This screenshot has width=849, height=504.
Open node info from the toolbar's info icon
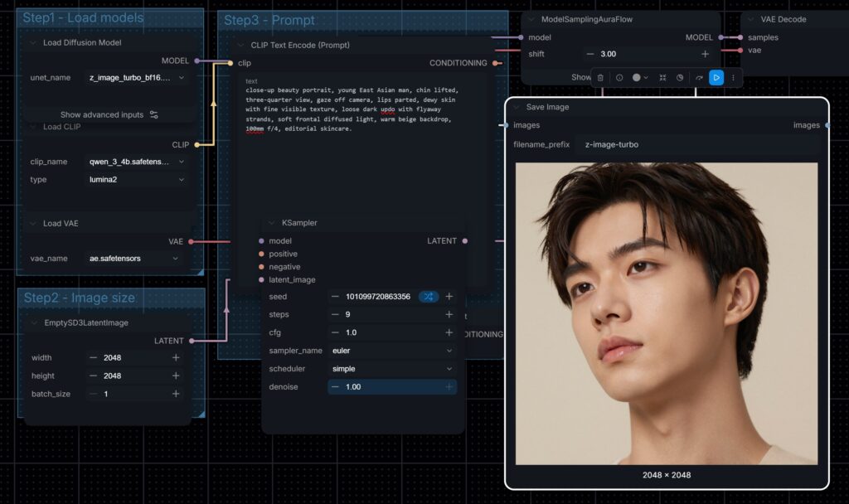click(619, 78)
